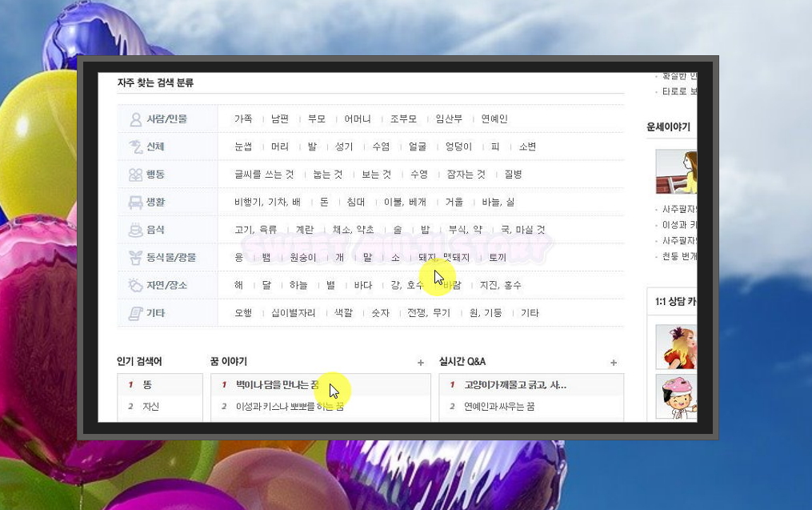Open Q&A entry 고양이가 깨물고 긁고
812x510 pixels.
[515, 384]
